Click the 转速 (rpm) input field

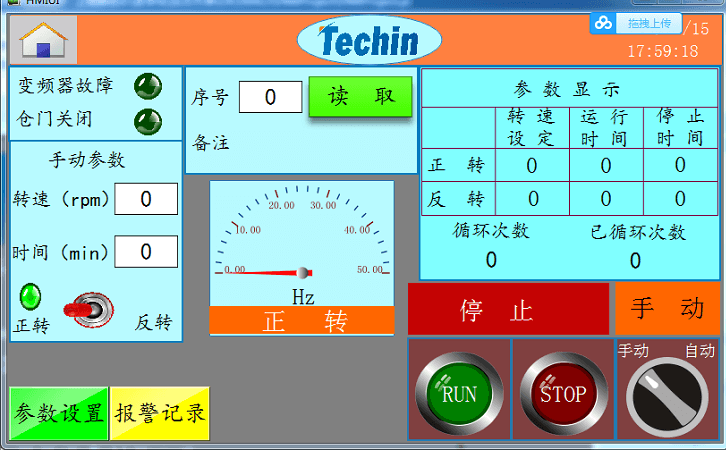(146, 199)
